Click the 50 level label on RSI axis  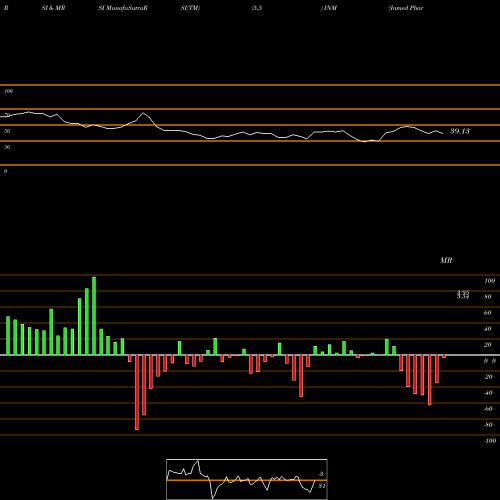tap(7, 131)
